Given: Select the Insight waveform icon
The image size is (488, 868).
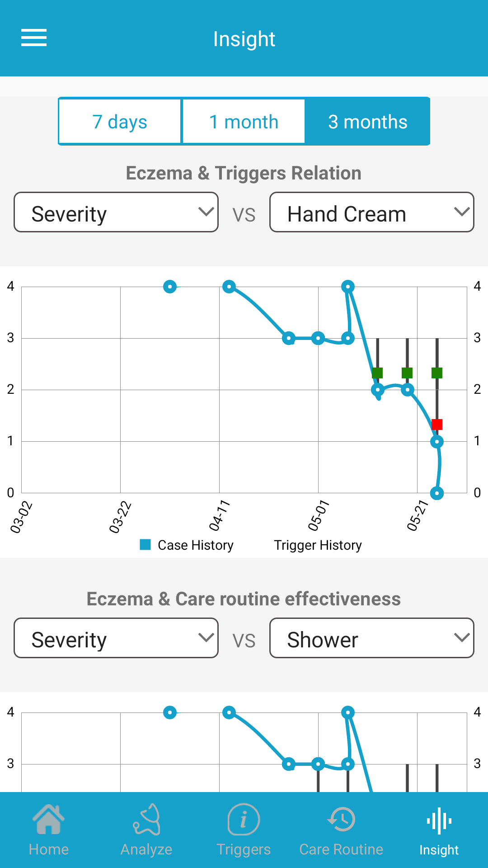Looking at the screenshot, I should 438,819.
